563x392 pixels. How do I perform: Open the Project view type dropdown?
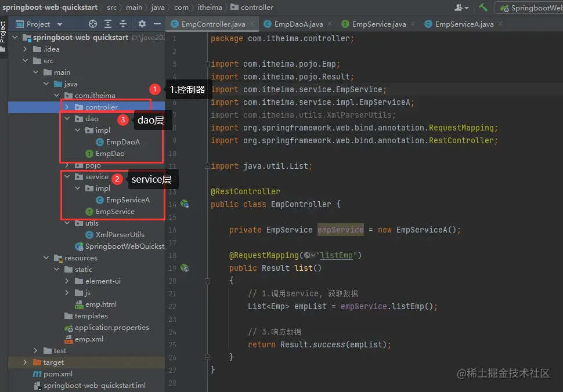[60, 24]
